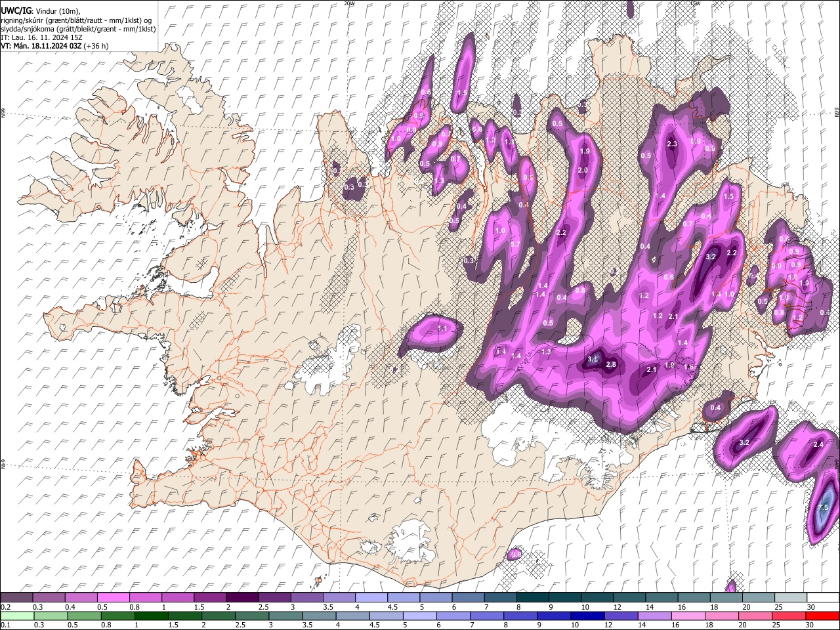Select the light periwinkle 4 snow legend swatch
The height and width of the screenshot is (630, 840).
pos(371,597)
